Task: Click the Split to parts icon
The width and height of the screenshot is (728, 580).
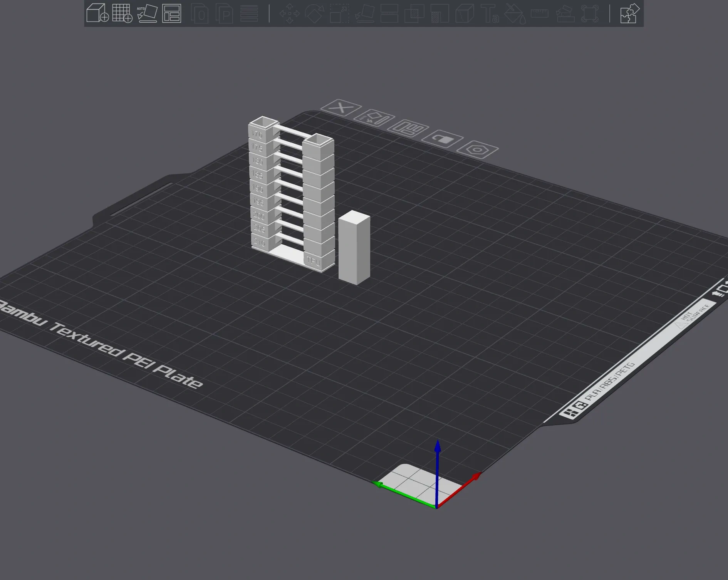Action: pyautogui.click(x=225, y=13)
